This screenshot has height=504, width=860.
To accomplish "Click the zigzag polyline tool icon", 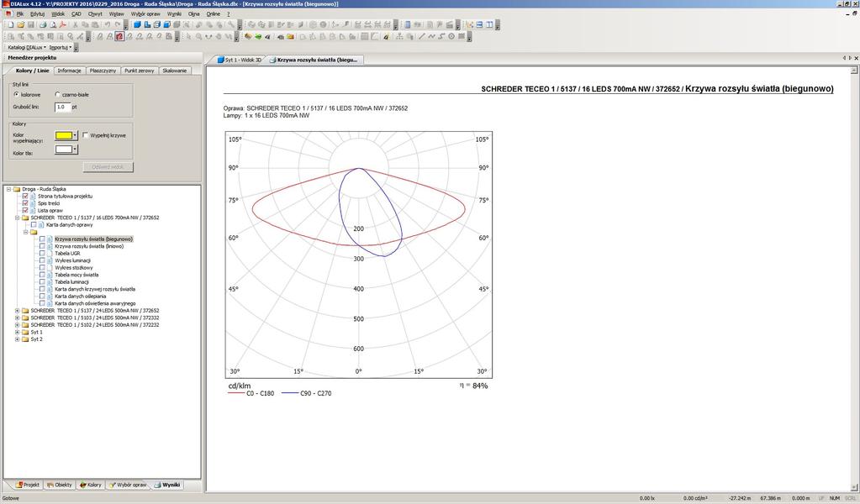I will pyautogui.click(x=431, y=37).
